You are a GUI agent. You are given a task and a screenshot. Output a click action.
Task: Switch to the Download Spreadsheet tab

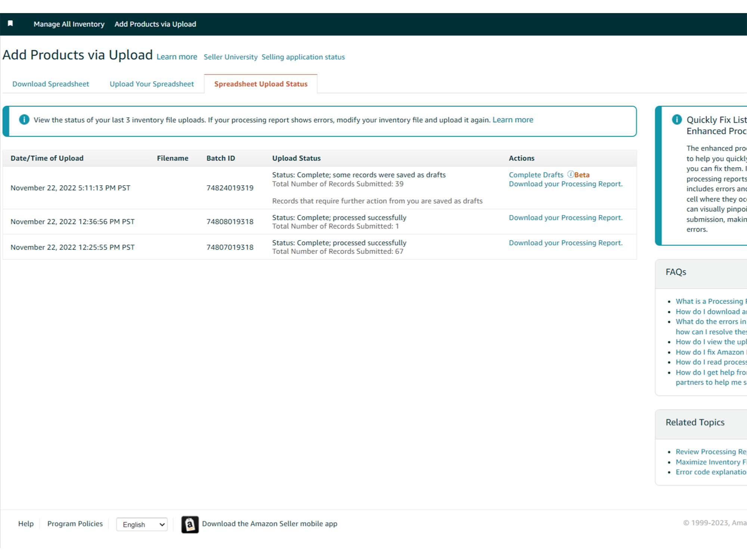pyautogui.click(x=51, y=84)
